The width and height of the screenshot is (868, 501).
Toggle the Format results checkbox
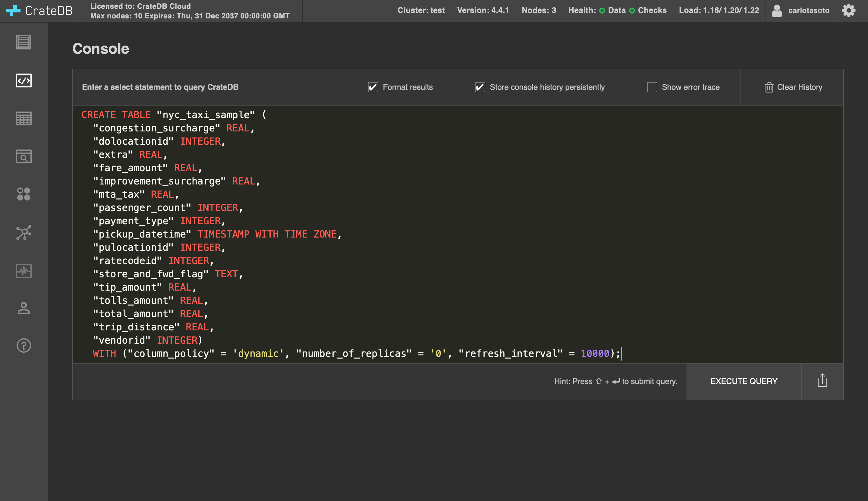click(373, 87)
